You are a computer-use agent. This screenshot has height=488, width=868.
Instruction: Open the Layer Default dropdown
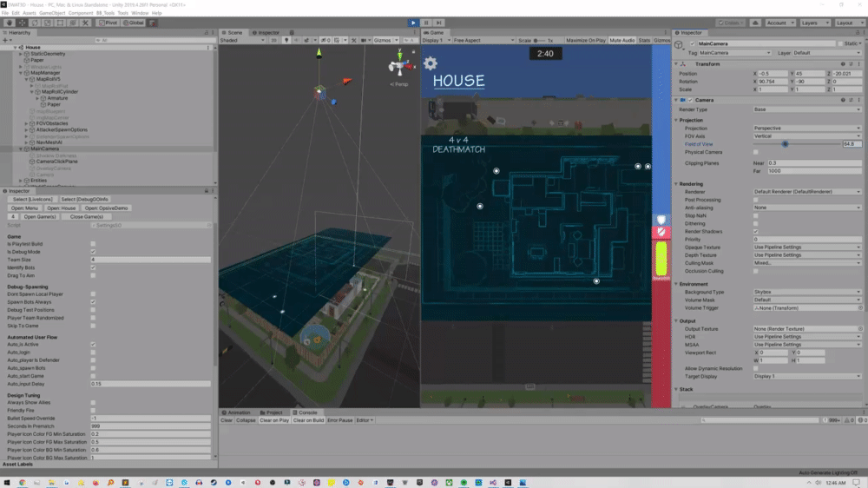pyautogui.click(x=826, y=53)
